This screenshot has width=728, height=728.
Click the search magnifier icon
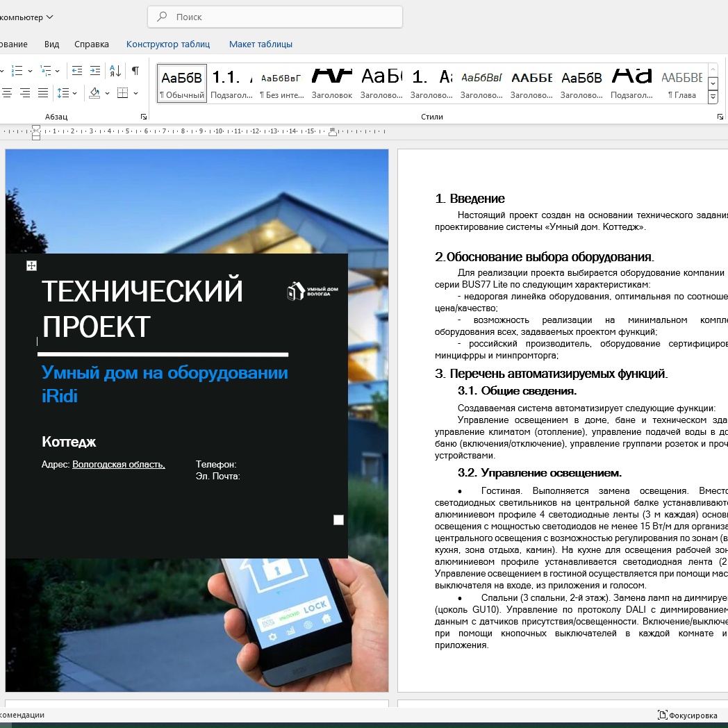pyautogui.click(x=162, y=17)
